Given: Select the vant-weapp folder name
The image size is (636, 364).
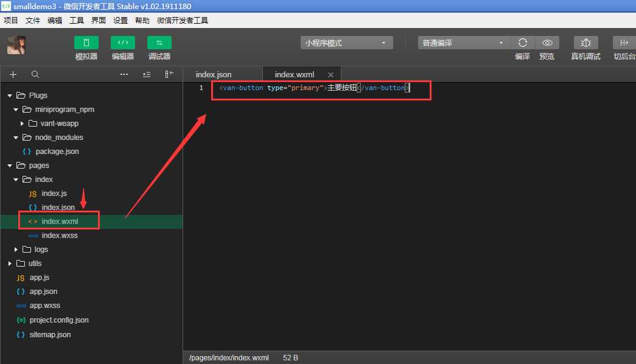Looking at the screenshot, I should (x=59, y=124).
